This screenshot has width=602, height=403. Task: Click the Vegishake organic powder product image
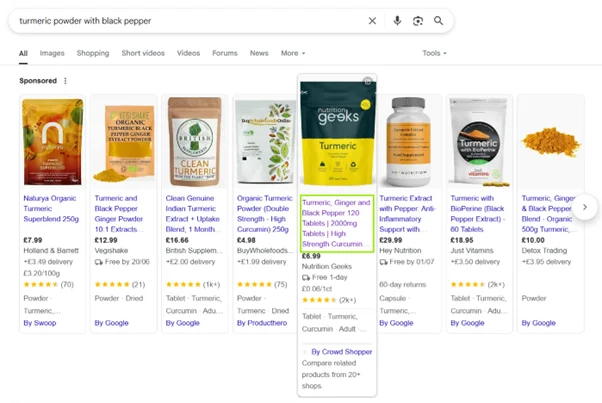point(124,144)
